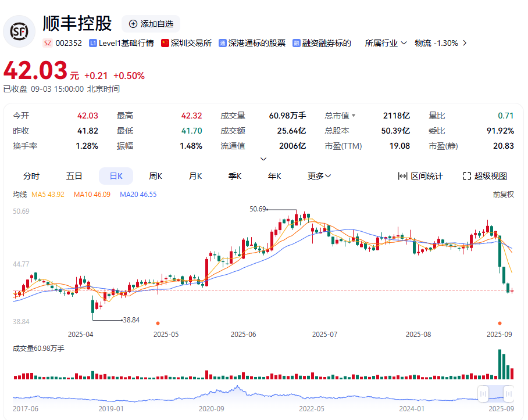Screen dimensions: 528x420
Task: Click the 50.69 high price marker
Action: point(258,209)
